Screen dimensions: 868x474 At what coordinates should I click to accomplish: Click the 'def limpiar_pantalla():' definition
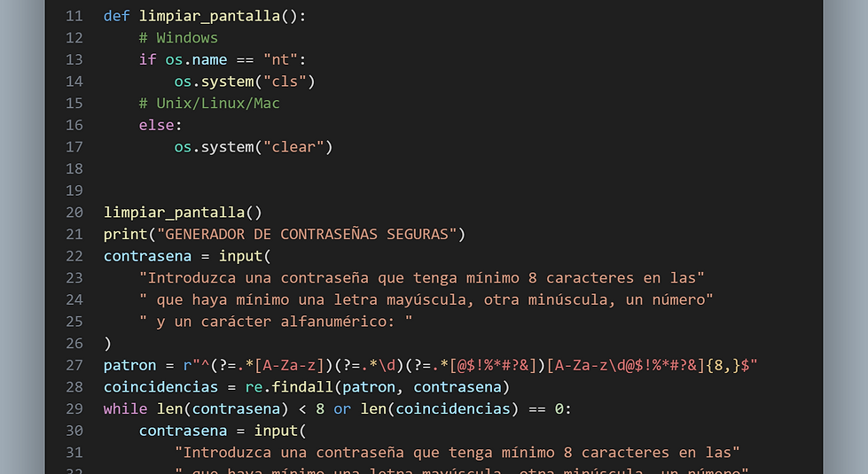(x=205, y=17)
